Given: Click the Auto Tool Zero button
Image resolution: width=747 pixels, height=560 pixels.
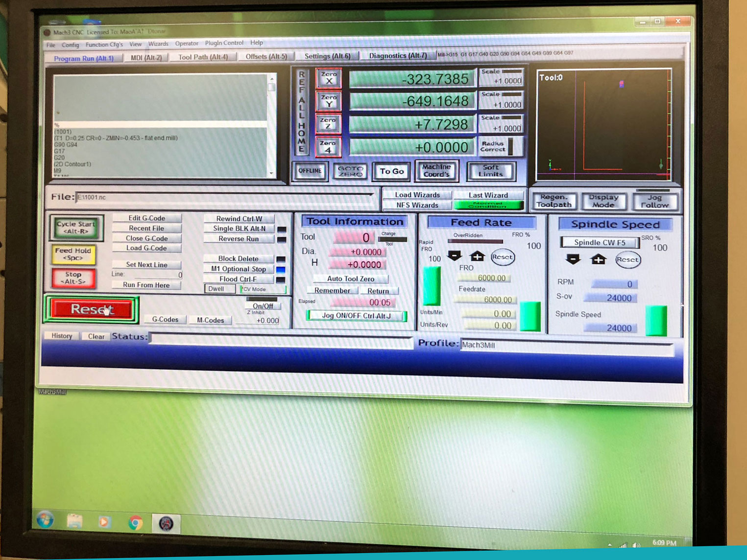Looking at the screenshot, I should [351, 279].
